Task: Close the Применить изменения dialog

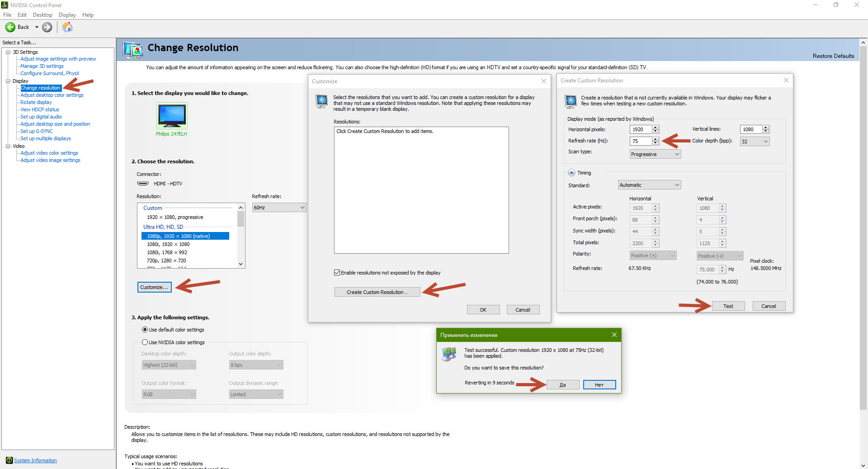Action: pos(614,335)
